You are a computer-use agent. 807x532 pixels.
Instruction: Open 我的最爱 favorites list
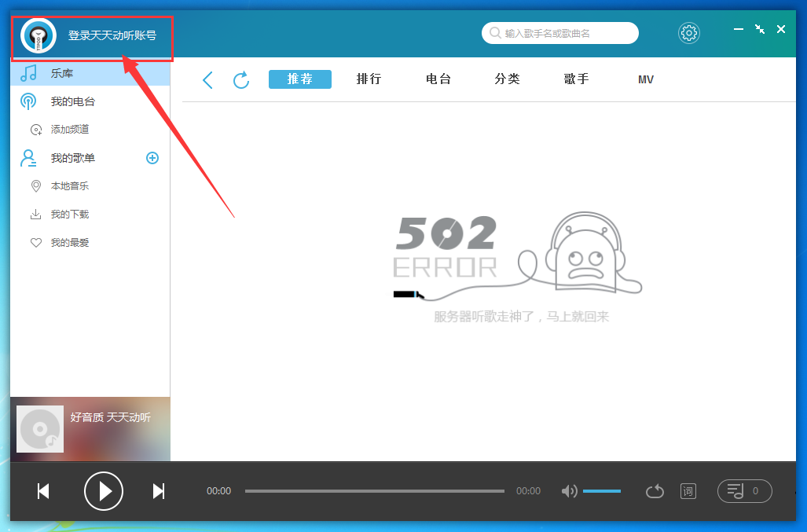pos(68,242)
